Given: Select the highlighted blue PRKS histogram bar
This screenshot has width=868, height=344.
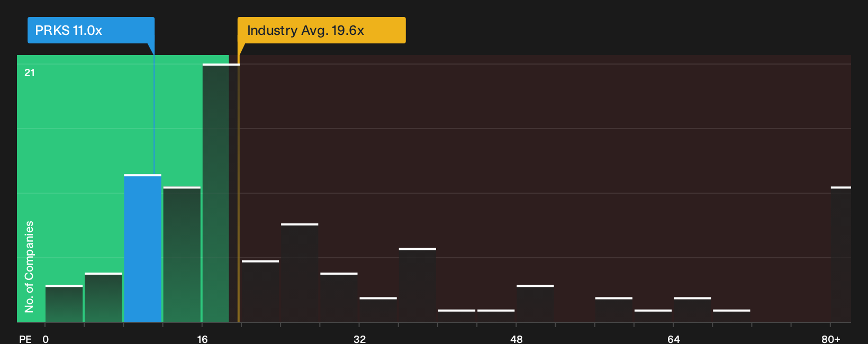Looking at the screenshot, I should pyautogui.click(x=143, y=248).
